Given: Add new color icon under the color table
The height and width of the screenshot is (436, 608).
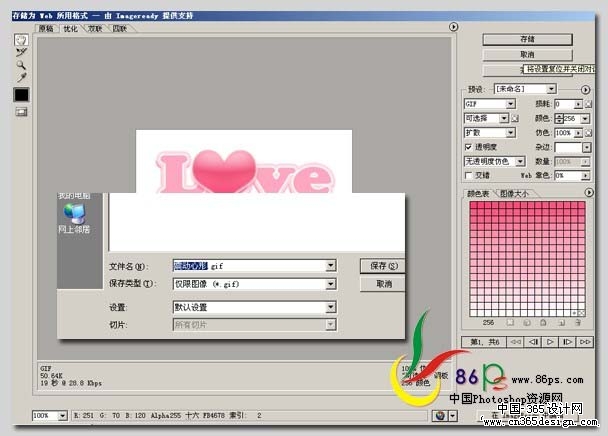Looking at the screenshot, I should coord(561,322).
